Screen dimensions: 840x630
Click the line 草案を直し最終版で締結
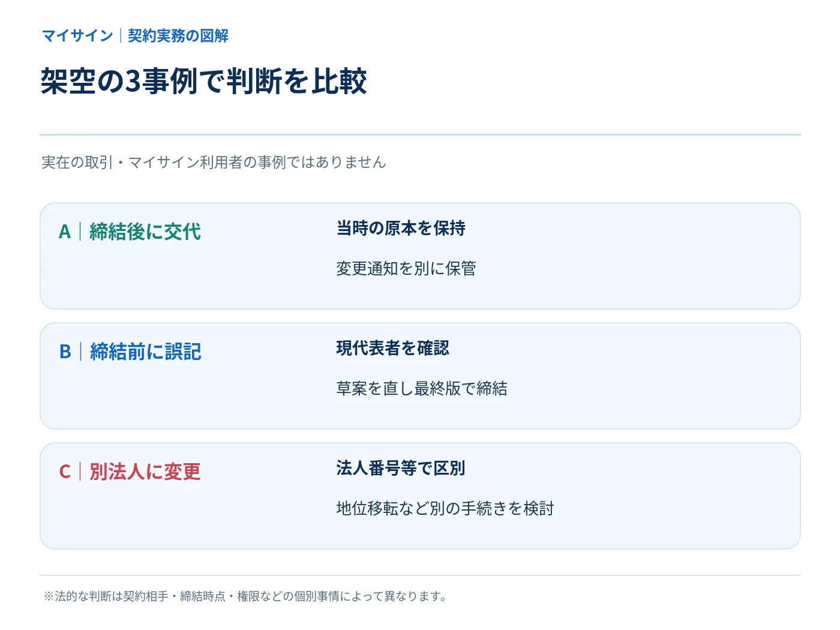422,388
